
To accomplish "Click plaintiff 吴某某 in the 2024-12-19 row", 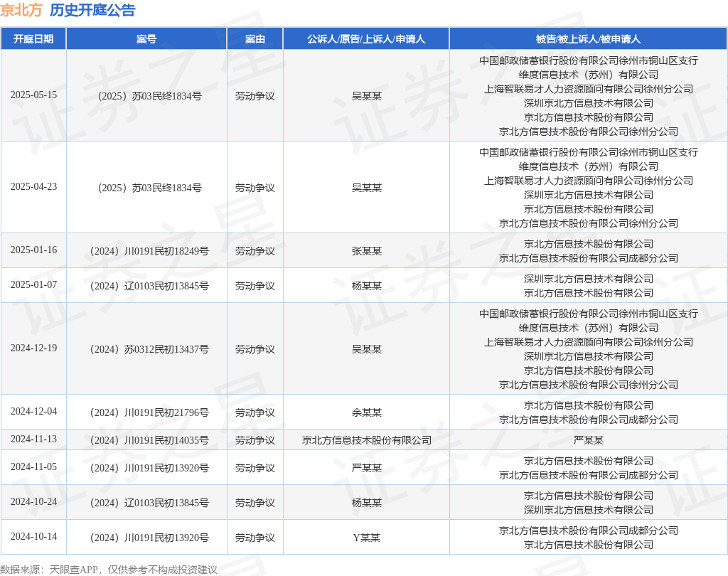I will [x=366, y=349].
